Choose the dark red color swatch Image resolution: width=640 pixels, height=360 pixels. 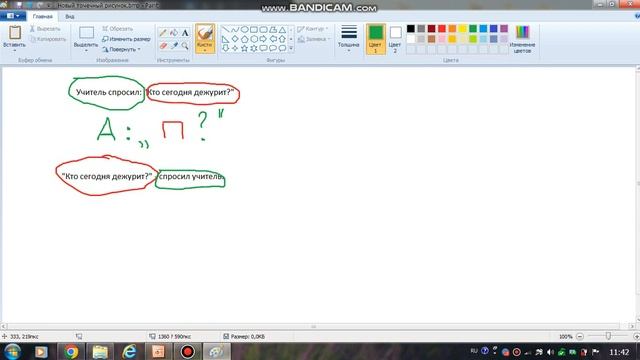[431, 29]
